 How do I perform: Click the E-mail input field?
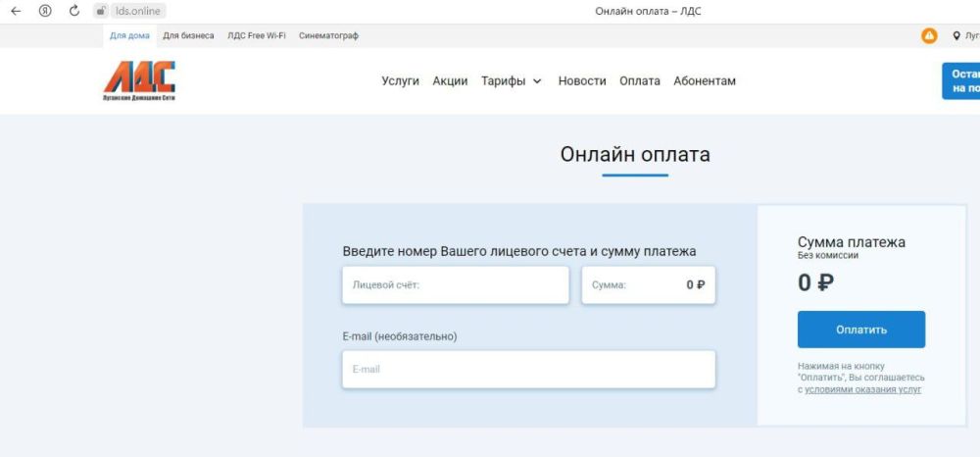pyautogui.click(x=528, y=370)
